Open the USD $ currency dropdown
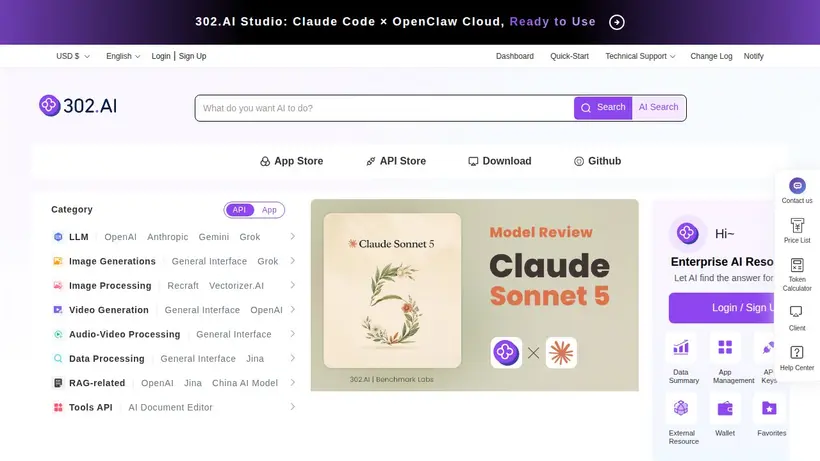 tap(73, 56)
